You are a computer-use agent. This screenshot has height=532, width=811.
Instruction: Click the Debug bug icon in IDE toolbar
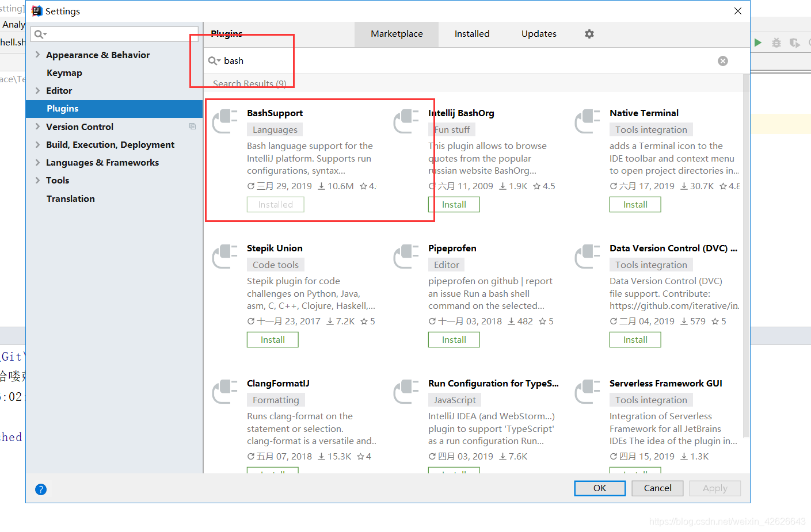click(x=776, y=43)
